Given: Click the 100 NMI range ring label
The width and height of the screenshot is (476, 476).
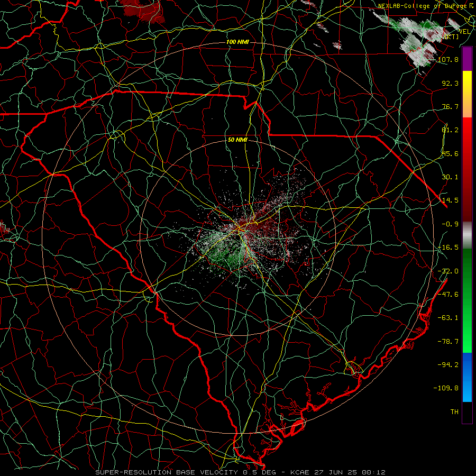Looking at the screenshot, I should (237, 42).
